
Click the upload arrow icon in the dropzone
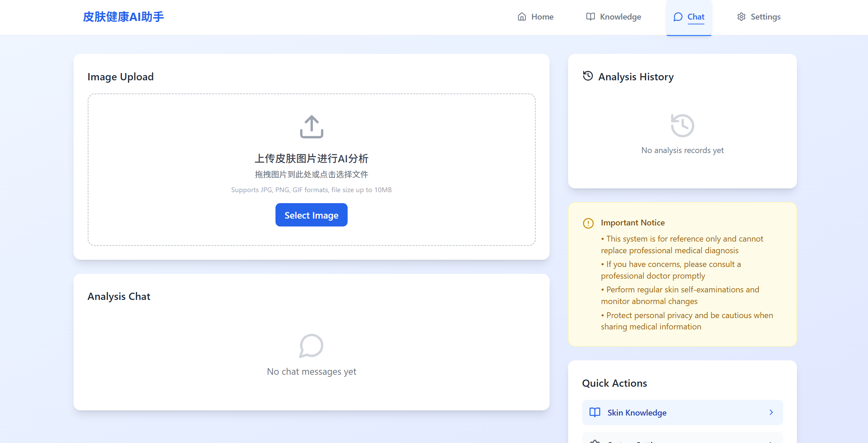point(312,127)
